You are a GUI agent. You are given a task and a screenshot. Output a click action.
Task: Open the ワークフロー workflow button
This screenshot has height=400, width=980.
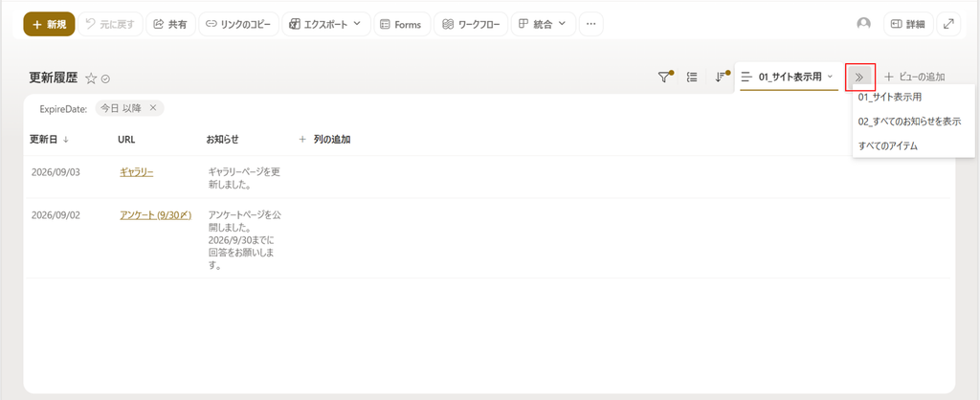point(471,24)
